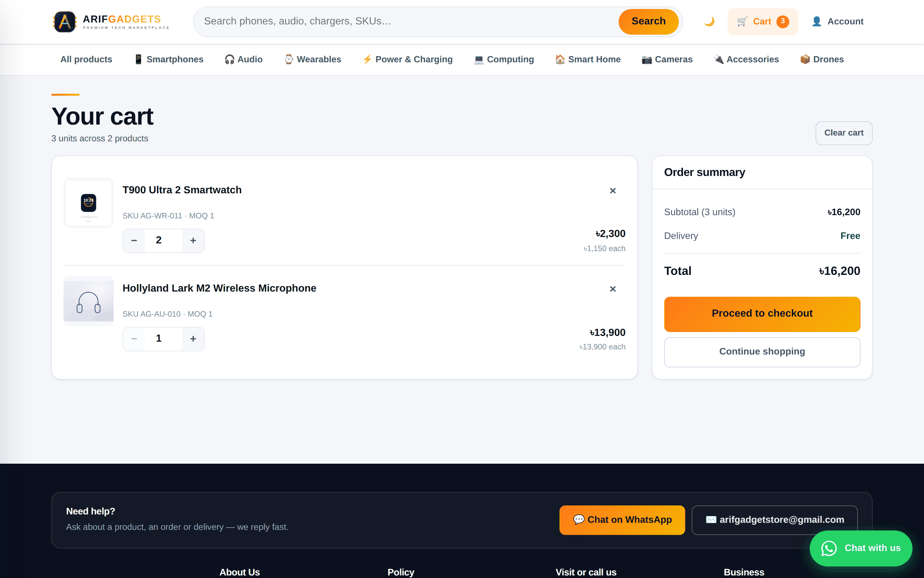The image size is (924, 578).
Task: Open the Cart button in header
Action: tap(763, 22)
